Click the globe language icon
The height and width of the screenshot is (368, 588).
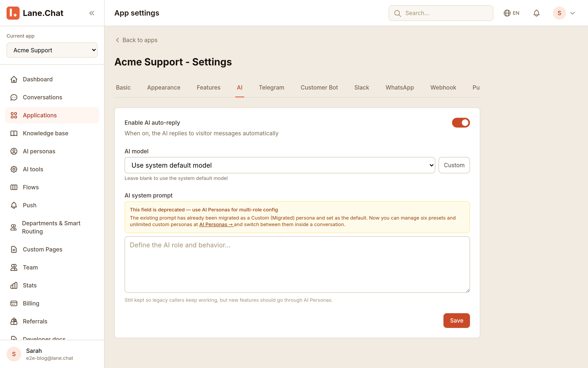pos(507,13)
